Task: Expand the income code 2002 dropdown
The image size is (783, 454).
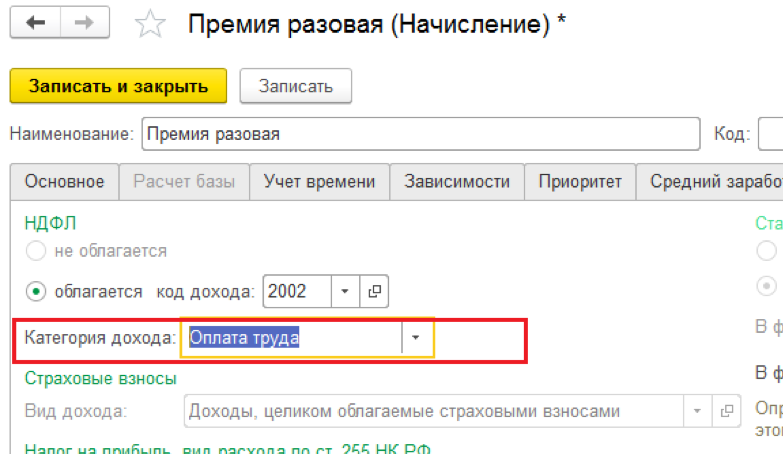Action: (345, 292)
